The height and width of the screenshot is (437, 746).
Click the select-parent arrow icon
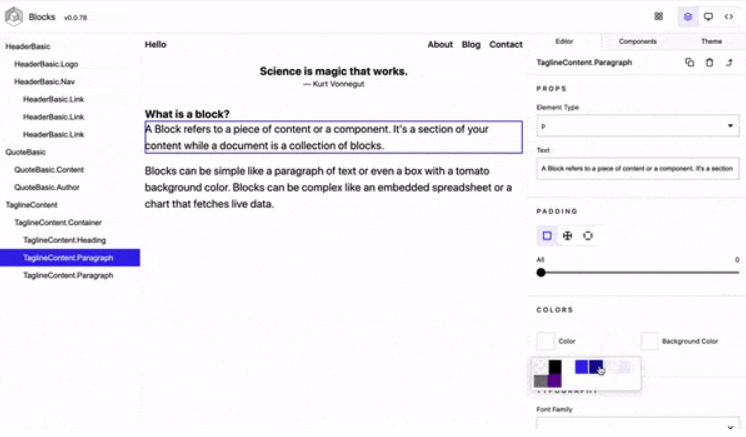[x=729, y=62]
